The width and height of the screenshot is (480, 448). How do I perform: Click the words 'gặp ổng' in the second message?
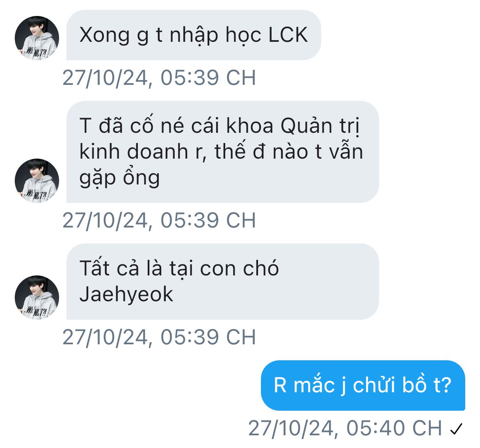click(x=119, y=178)
